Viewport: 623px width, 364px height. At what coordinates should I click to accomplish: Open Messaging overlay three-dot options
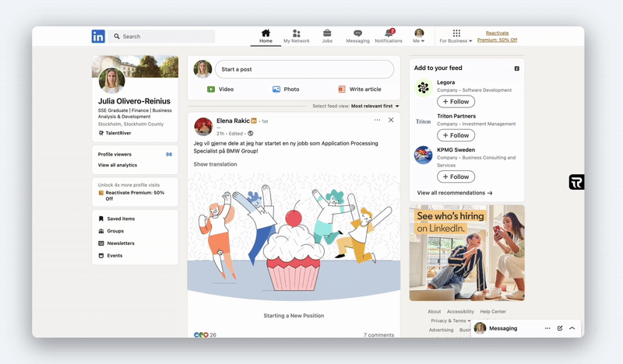pos(547,328)
